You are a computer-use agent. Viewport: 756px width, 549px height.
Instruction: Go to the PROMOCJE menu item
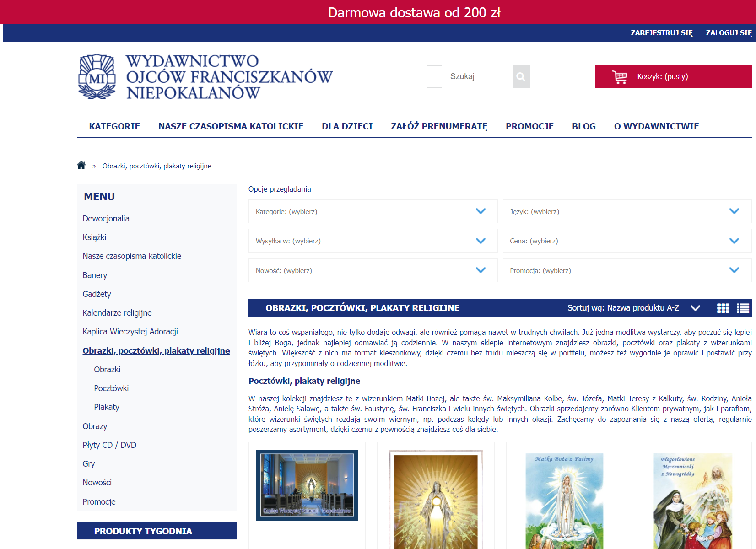coord(529,126)
